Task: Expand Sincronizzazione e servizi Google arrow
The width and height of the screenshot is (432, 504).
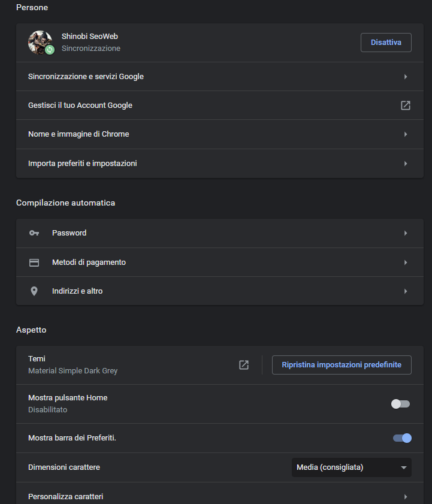Action: (406, 77)
